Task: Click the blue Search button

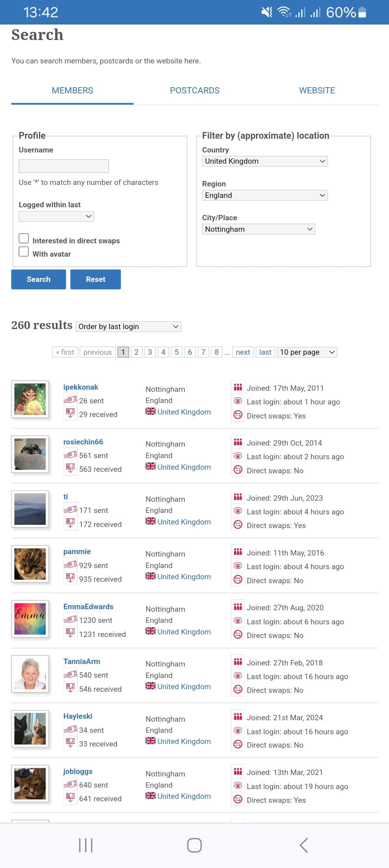Action: 39,279
